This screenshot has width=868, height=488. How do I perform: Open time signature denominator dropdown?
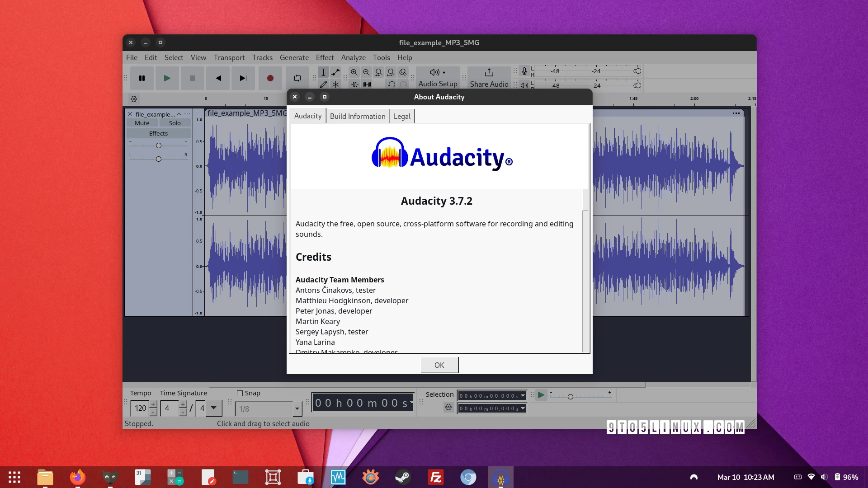pos(213,408)
